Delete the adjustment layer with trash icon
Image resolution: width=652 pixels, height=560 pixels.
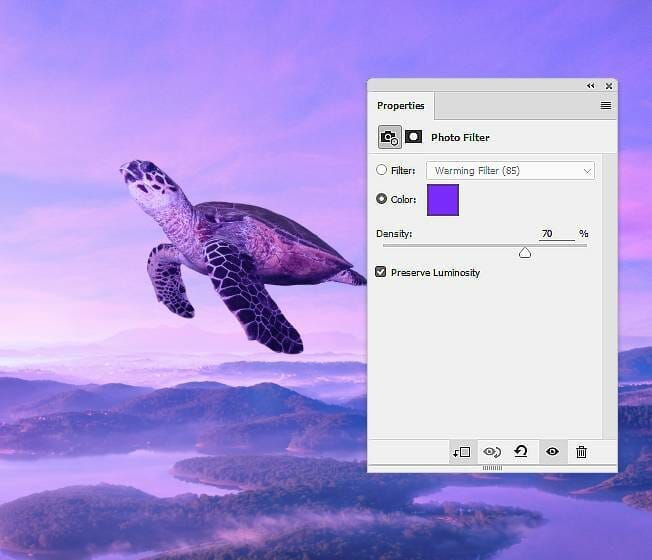point(581,452)
